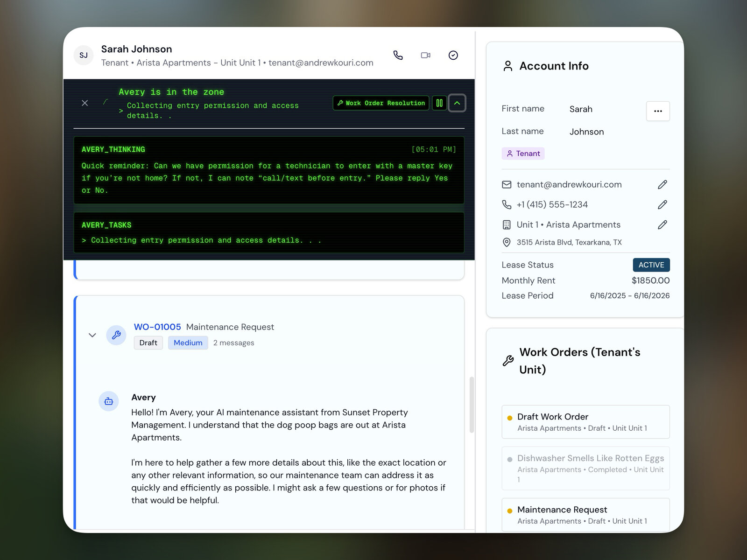The width and height of the screenshot is (747, 560).
Task: Click the wrench icon on WO-01005
Action: tap(116, 335)
